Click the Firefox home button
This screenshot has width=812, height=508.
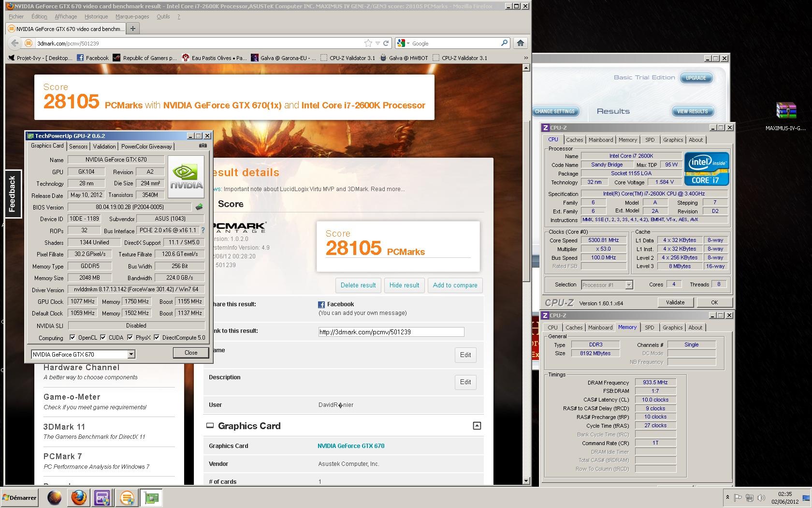[521, 43]
